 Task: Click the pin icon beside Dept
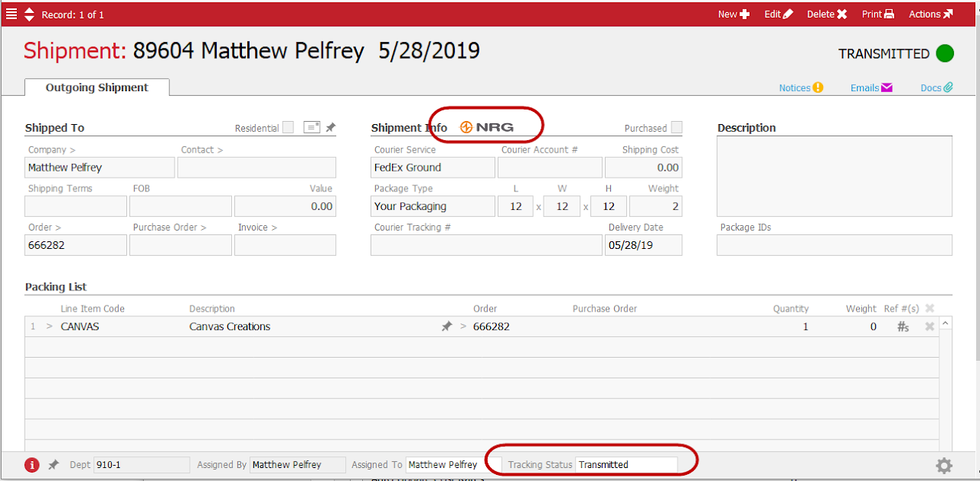click(x=54, y=465)
